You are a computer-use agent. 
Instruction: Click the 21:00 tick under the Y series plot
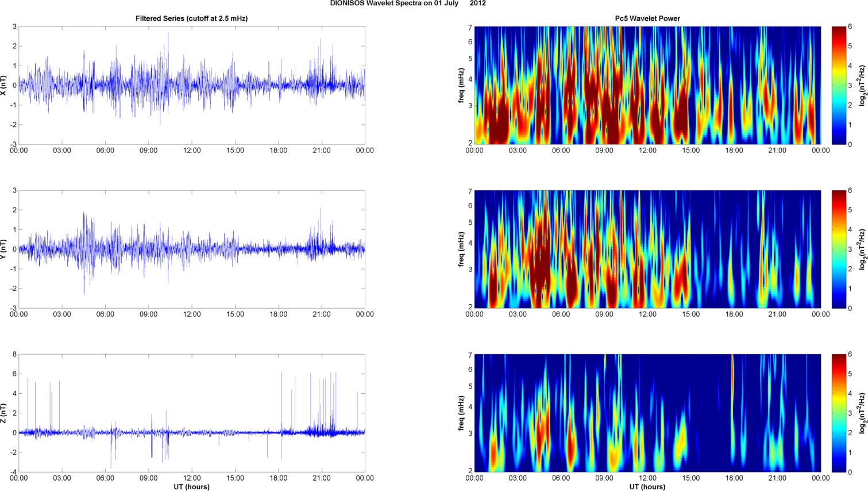click(x=322, y=314)
